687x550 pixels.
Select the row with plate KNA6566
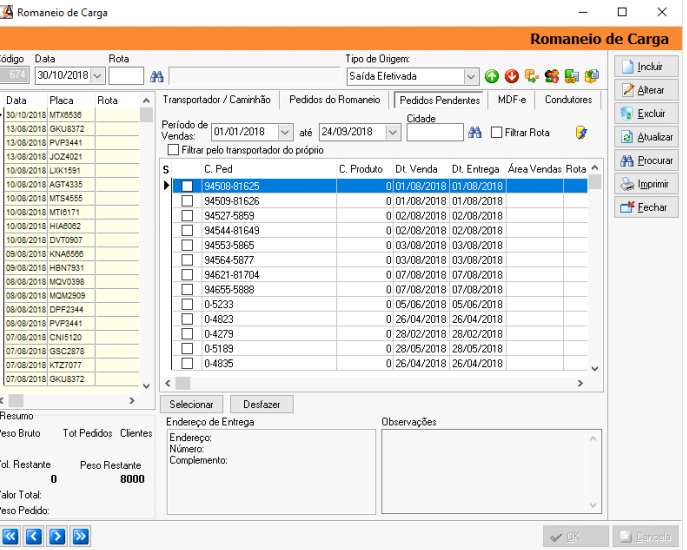71,254
